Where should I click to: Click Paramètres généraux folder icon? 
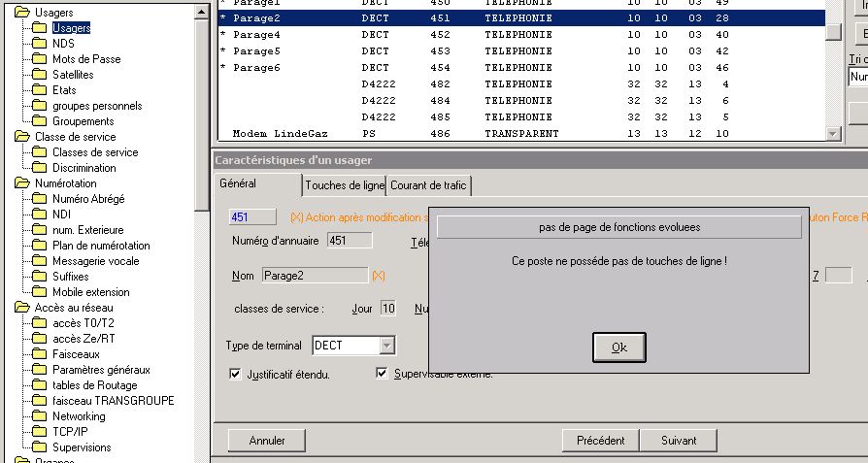(x=39, y=369)
